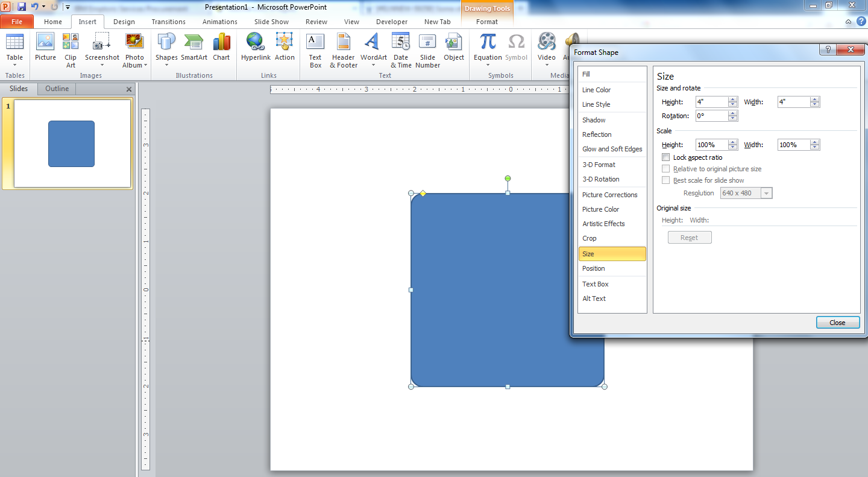Select Position category in dialog
The height and width of the screenshot is (477, 868).
pyautogui.click(x=612, y=268)
